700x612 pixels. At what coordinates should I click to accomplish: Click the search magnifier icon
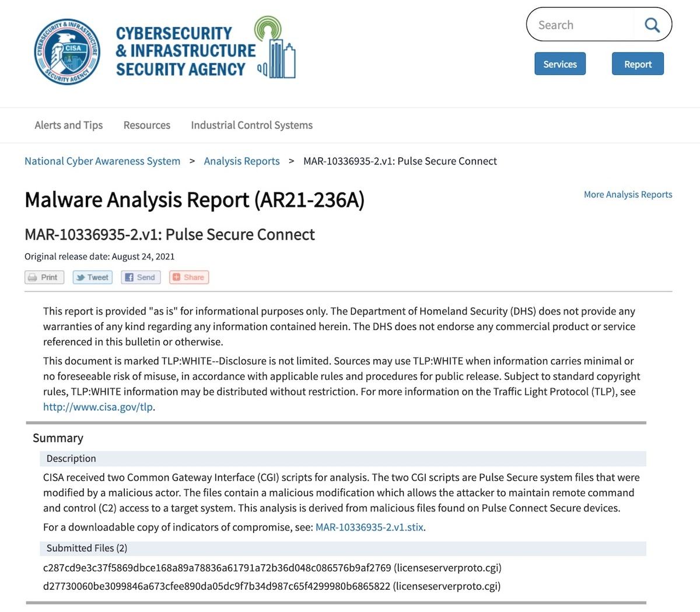point(652,25)
